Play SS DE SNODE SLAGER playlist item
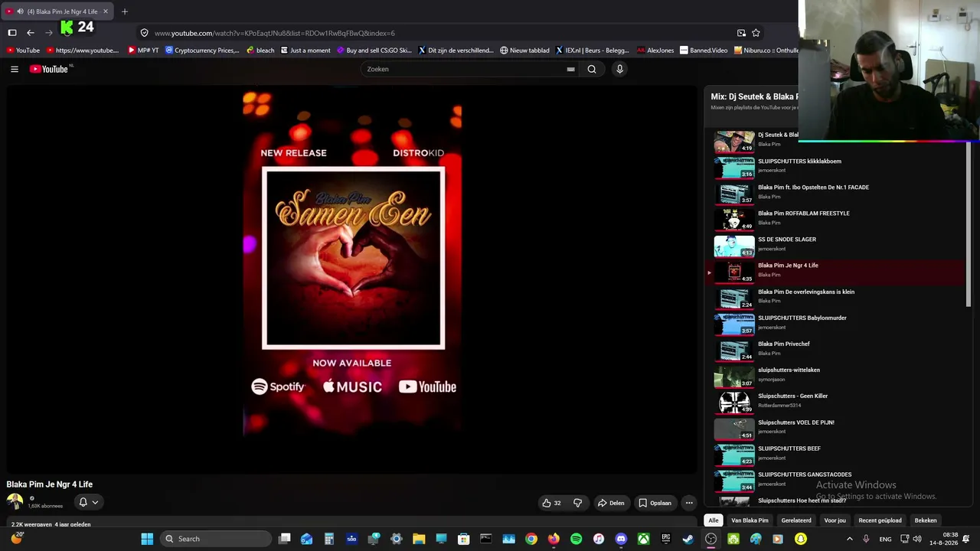The width and height of the screenshot is (980, 551). coord(836,244)
